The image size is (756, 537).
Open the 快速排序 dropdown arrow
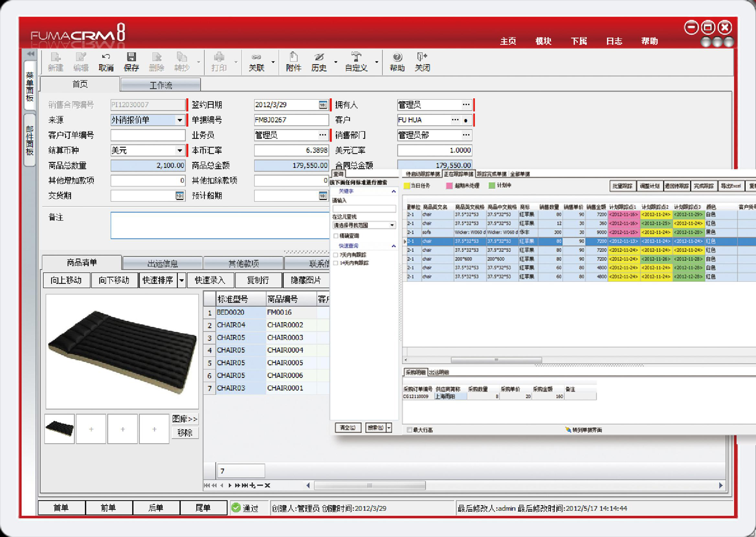[182, 280]
